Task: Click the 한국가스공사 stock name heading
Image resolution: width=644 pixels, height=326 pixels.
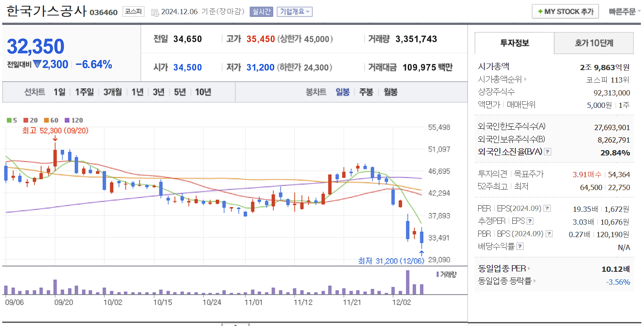Action: coord(47,11)
